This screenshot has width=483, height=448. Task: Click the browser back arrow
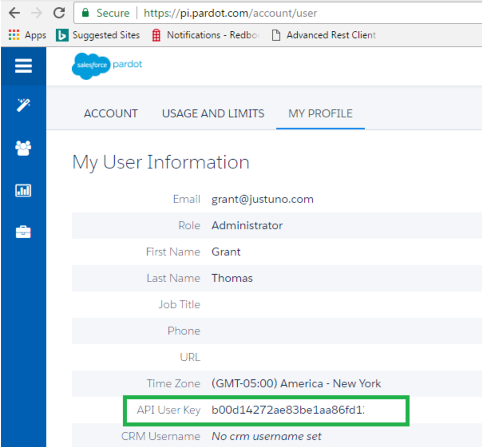(x=14, y=13)
